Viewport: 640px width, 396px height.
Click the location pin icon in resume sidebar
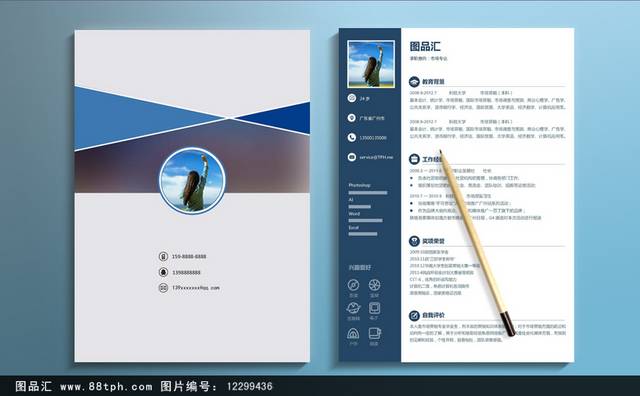pos(351,118)
